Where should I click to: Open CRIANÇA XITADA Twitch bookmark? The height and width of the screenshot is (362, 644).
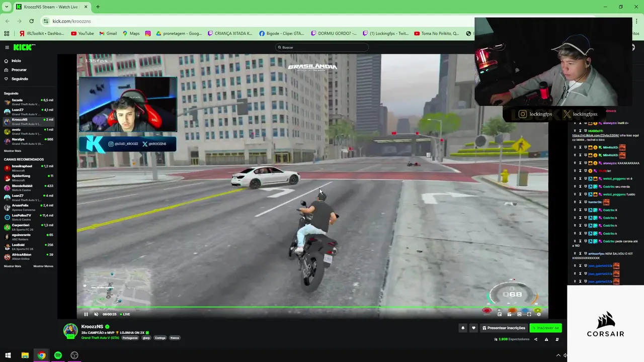pos(230,34)
